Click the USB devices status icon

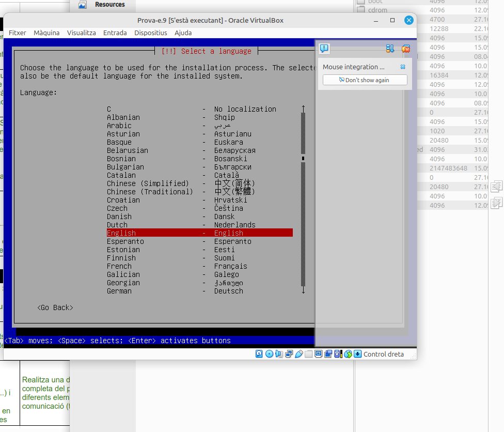[x=298, y=354]
